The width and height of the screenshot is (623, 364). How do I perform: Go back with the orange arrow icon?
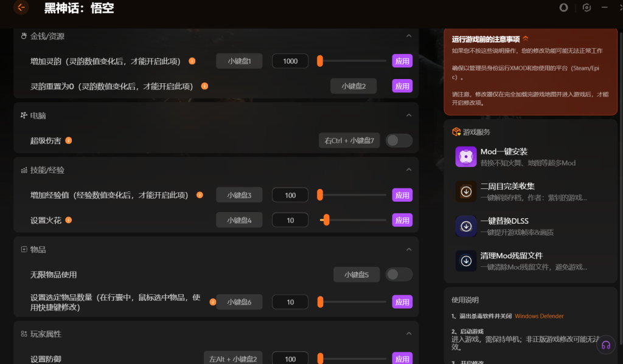pyautogui.click(x=21, y=7)
